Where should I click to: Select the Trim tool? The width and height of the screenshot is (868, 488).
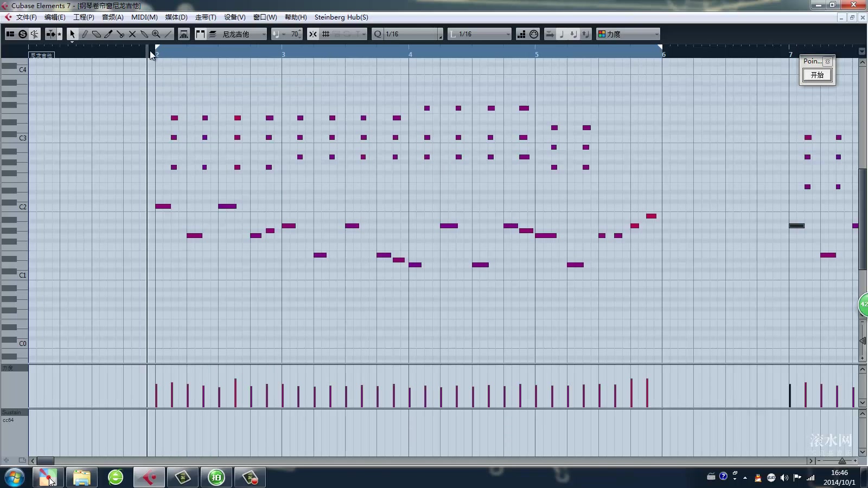pyautogui.click(x=108, y=34)
